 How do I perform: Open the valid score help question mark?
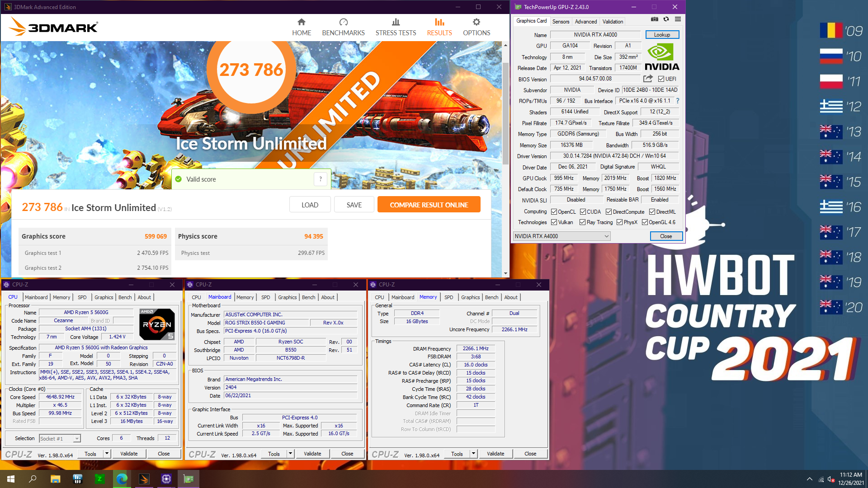pyautogui.click(x=321, y=179)
